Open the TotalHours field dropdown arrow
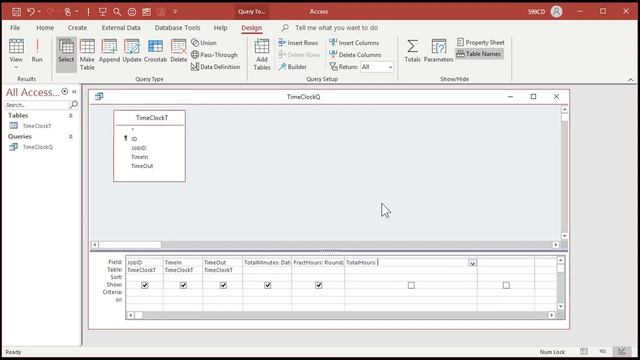 (472, 263)
